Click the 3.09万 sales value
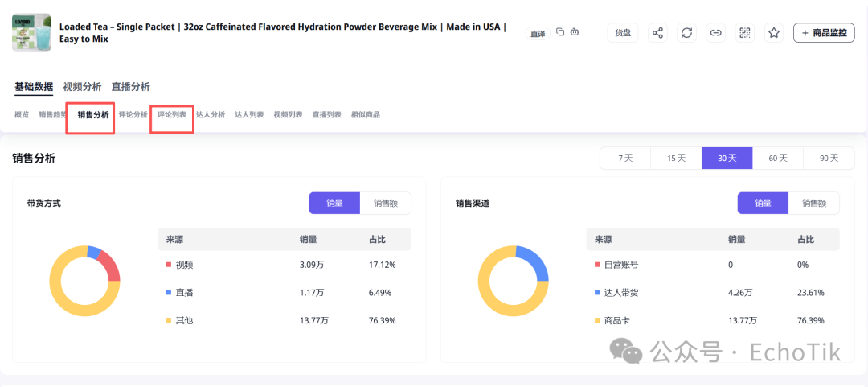Viewport: 868px width, 387px height. [x=312, y=265]
